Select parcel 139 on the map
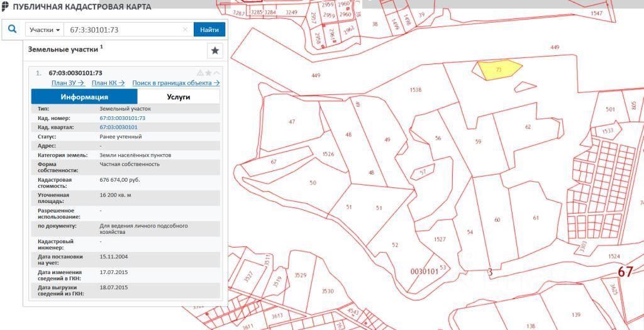Screen dimensions: 644x330 pyautogui.click(x=576, y=315)
